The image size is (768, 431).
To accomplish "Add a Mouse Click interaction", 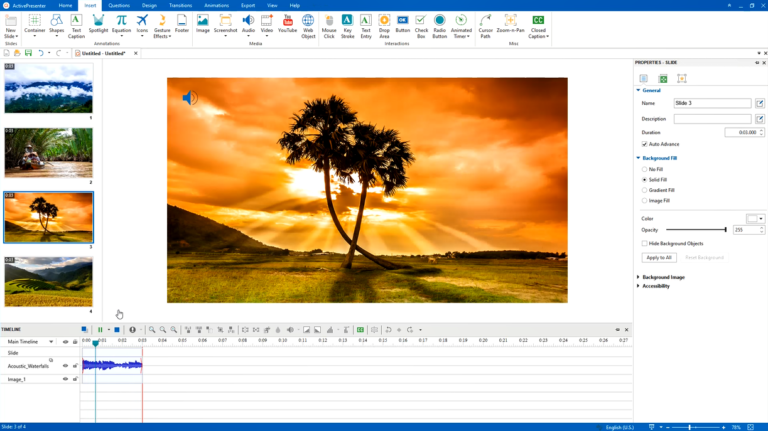I will coord(329,26).
